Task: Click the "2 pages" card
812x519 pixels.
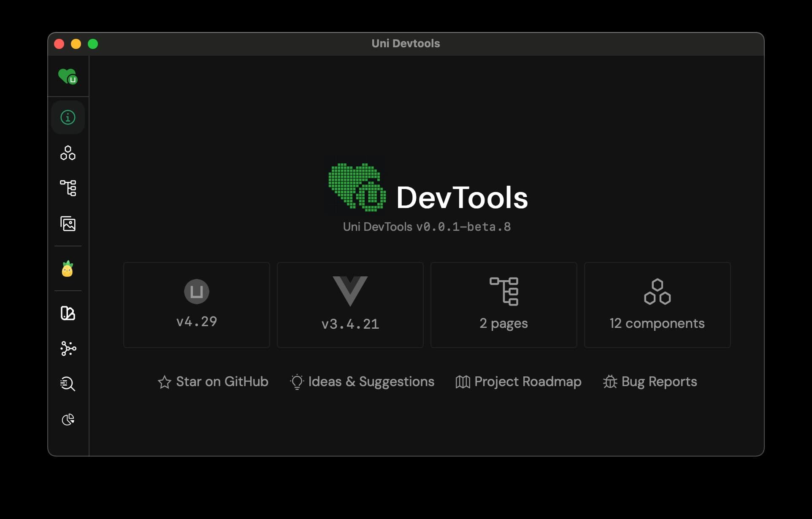Action: [x=503, y=305]
